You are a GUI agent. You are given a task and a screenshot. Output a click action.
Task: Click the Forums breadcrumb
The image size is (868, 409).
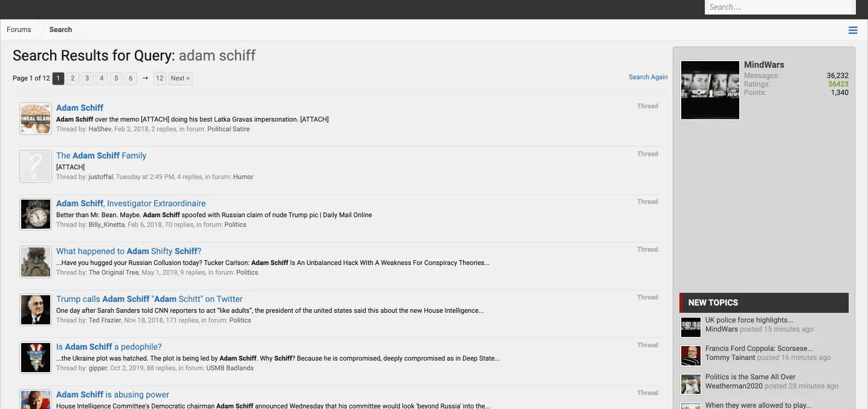click(19, 30)
